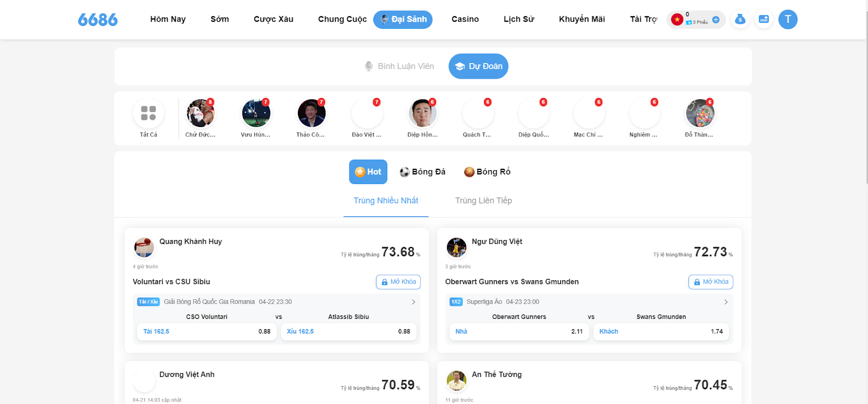Screen dimensions: 868x404
Task: Activate the Dự Đoán toggle button
Action: [x=478, y=66]
